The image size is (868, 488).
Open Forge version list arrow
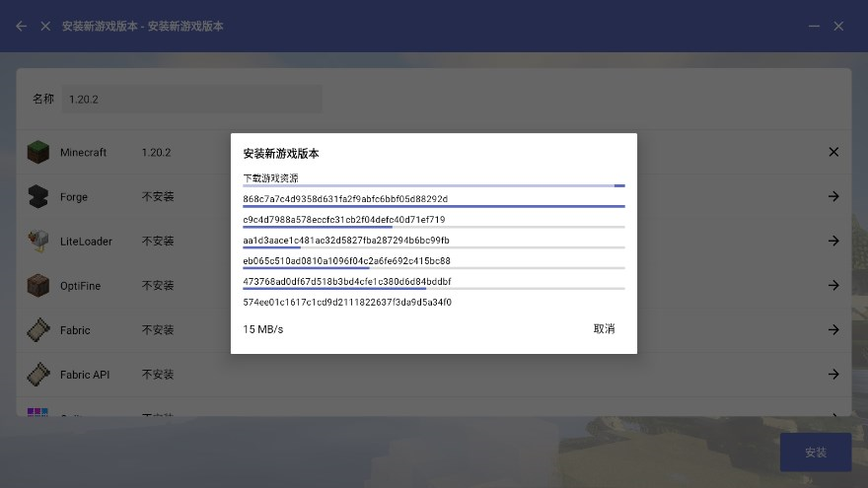coord(833,197)
